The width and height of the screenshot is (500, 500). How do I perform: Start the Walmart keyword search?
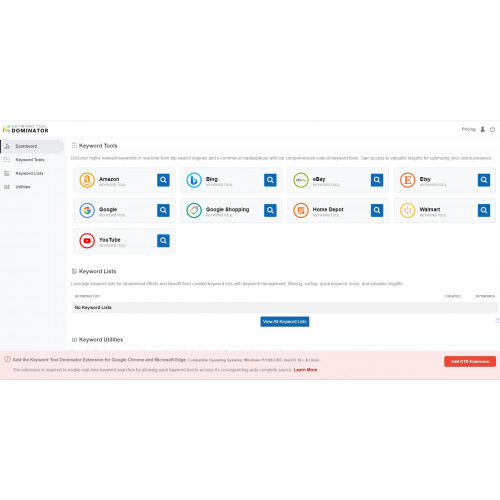coord(484,210)
